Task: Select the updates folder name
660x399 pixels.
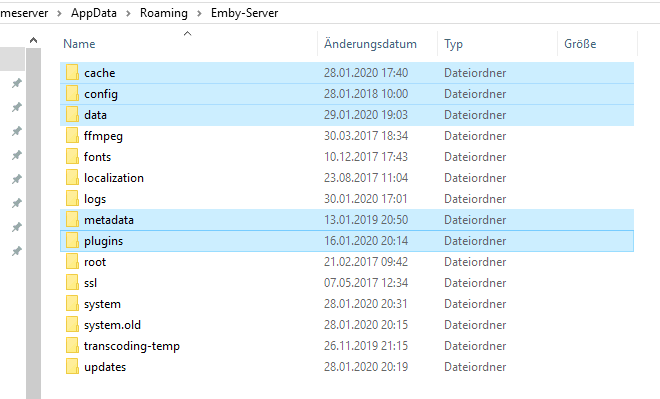Action: [x=105, y=367]
